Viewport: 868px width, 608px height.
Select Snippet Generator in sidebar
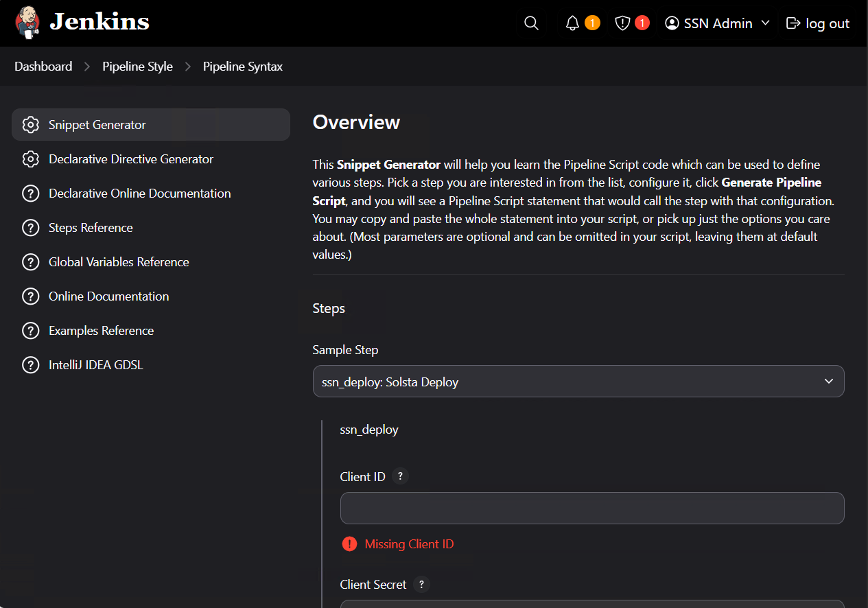(151, 125)
